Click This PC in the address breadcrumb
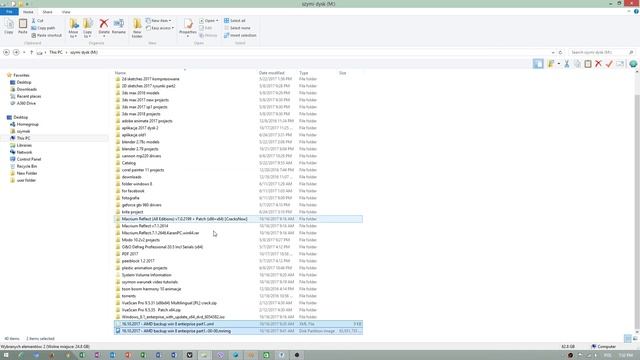The image size is (640, 360). (x=56, y=52)
